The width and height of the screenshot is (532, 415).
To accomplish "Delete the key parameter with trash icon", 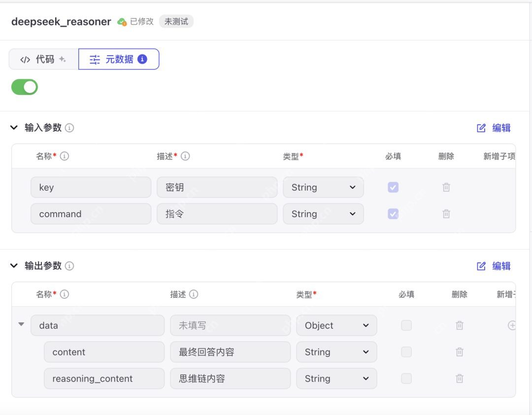I will [x=446, y=187].
